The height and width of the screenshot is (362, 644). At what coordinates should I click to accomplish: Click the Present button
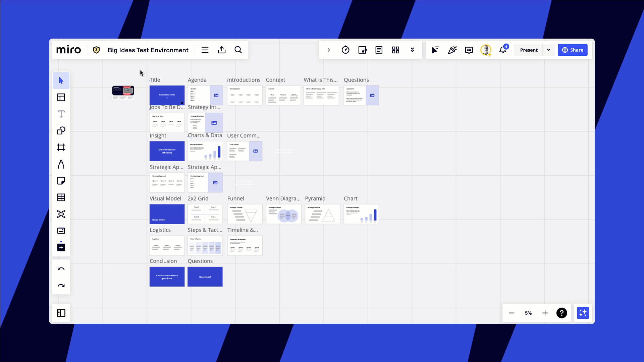pyautogui.click(x=529, y=50)
